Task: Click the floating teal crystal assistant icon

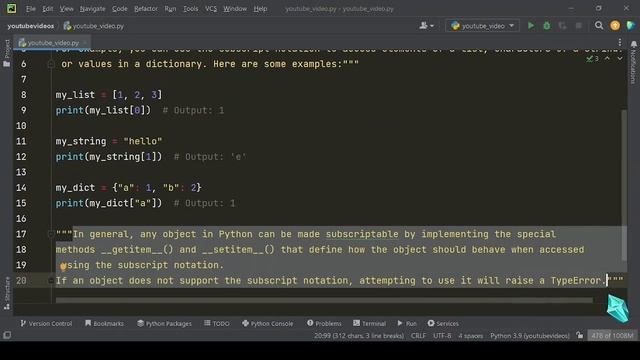Action: 618,309
